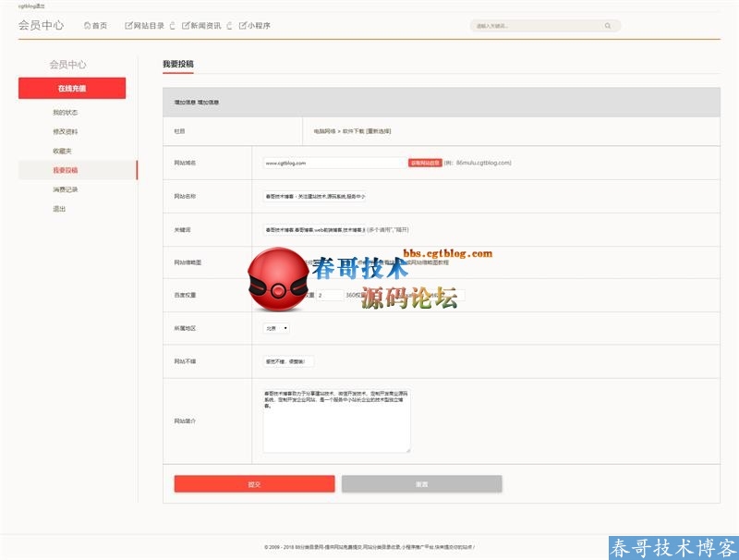Image resolution: width=739 pixels, height=560 pixels.
Task: Focus the 网站域名 input field
Action: [333, 163]
